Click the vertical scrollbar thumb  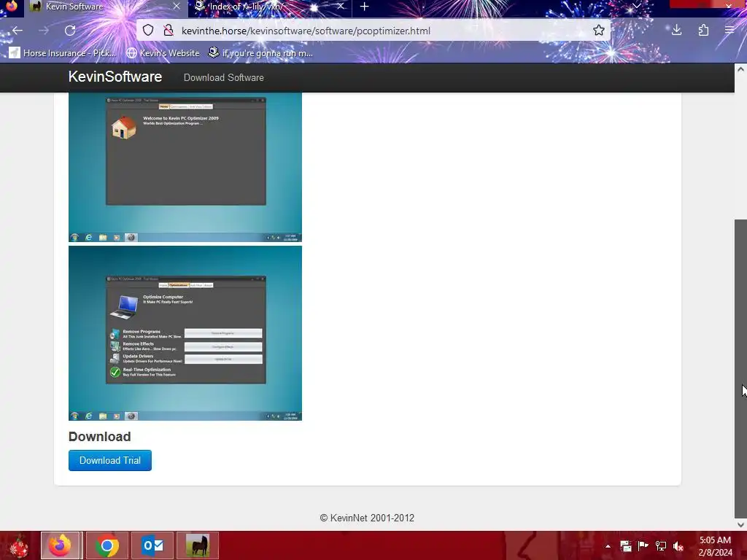tap(740, 368)
